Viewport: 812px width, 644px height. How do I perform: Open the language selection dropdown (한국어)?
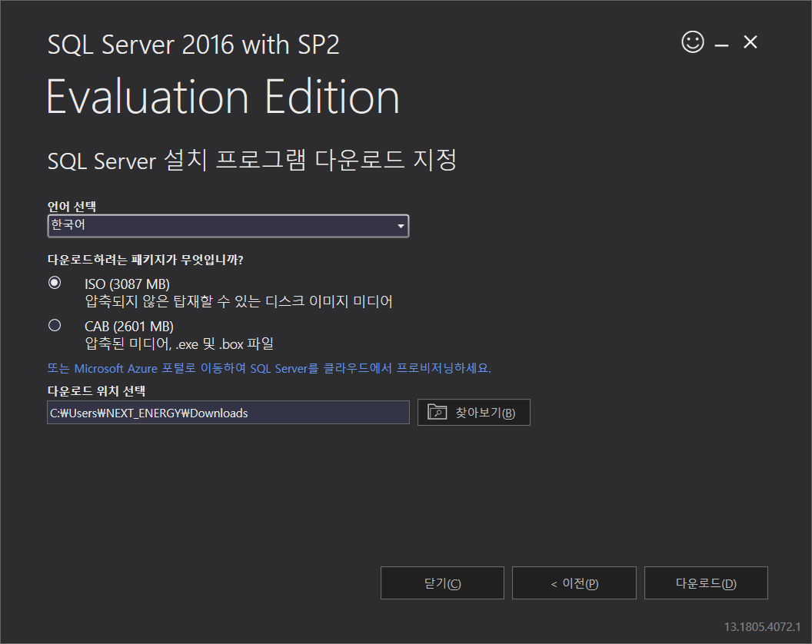(228, 226)
